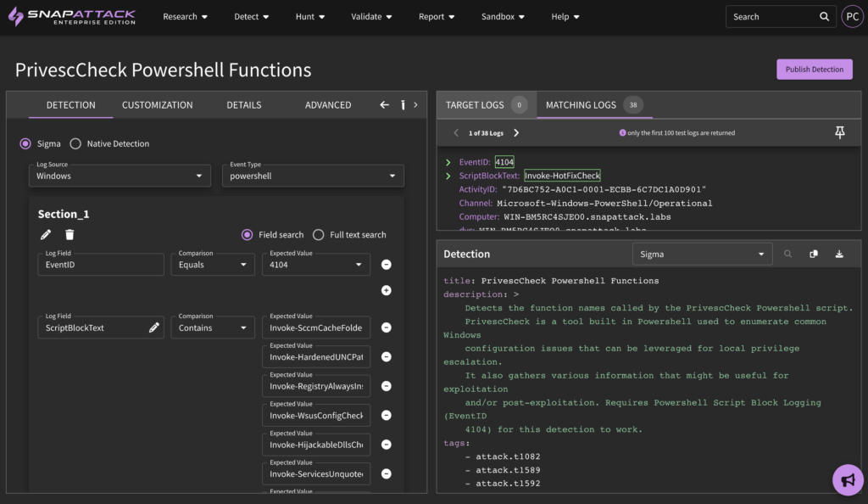The image size is (868, 504).
Task: Open the Comparison Equals dropdown
Action: point(213,265)
